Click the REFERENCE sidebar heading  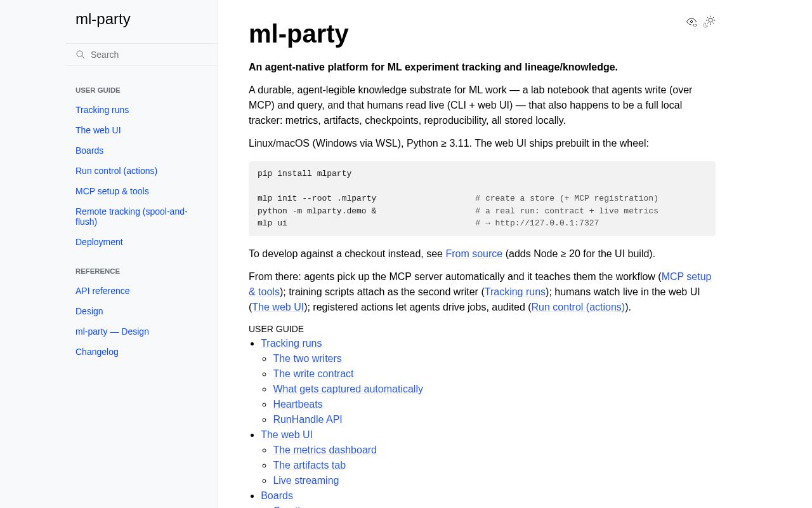click(x=98, y=271)
